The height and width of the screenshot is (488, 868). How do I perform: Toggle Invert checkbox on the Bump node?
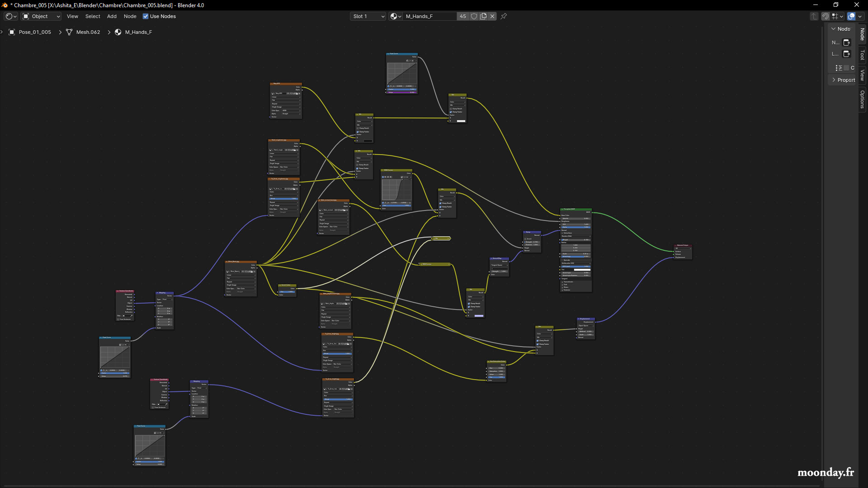526,239
